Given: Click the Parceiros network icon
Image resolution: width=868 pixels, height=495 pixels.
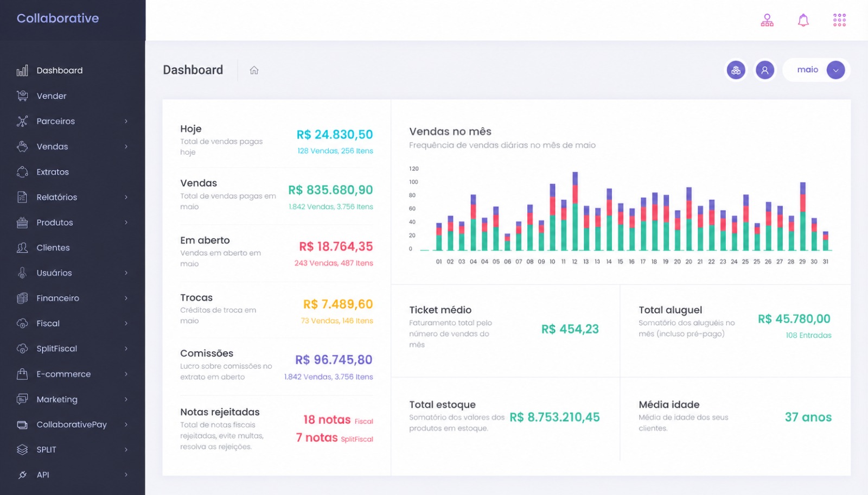Looking at the screenshot, I should 22,121.
